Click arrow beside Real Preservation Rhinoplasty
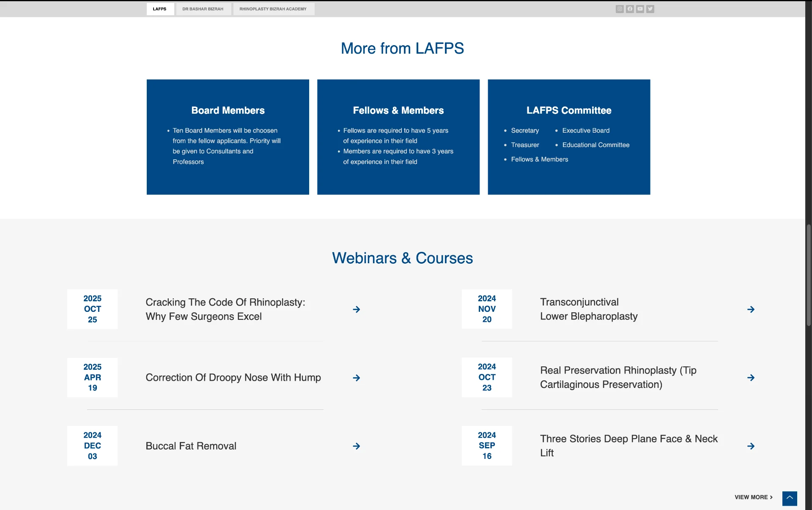812x510 pixels. [x=751, y=378]
